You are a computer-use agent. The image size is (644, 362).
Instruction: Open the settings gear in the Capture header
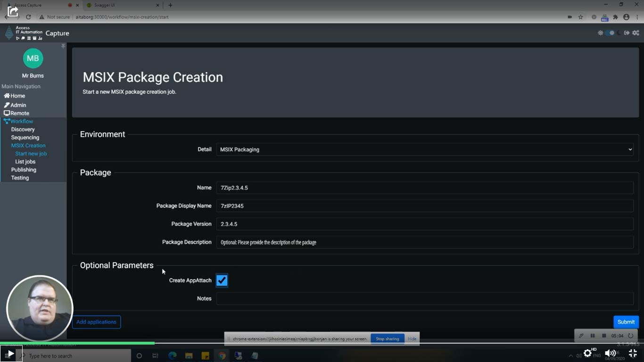coord(600,33)
